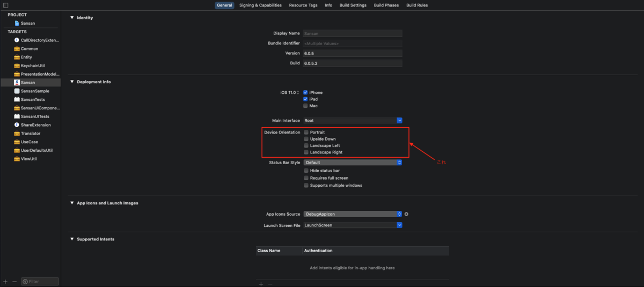Viewport: 644px width, 287px height.
Task: Open the Status Bar Style dropdown
Action: 353,163
